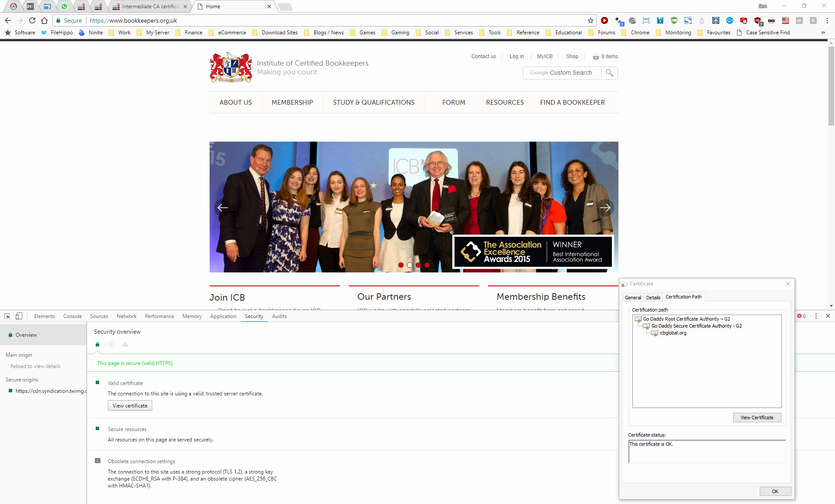
Task: Open the Reference bookmarks folder
Action: point(523,33)
